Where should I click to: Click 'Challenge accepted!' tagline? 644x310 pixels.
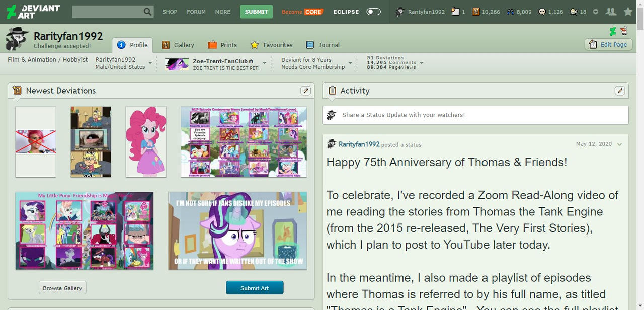point(62,46)
